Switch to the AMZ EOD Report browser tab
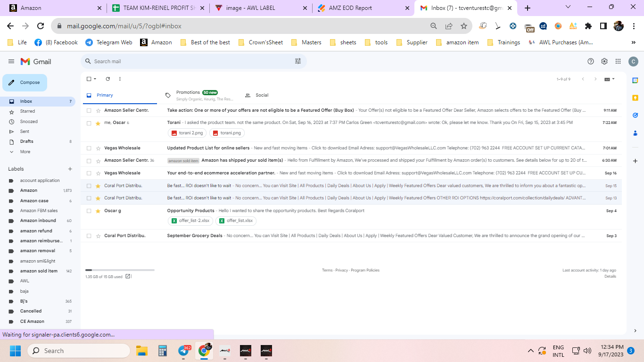Image resolution: width=644 pixels, height=362 pixels. [363, 8]
